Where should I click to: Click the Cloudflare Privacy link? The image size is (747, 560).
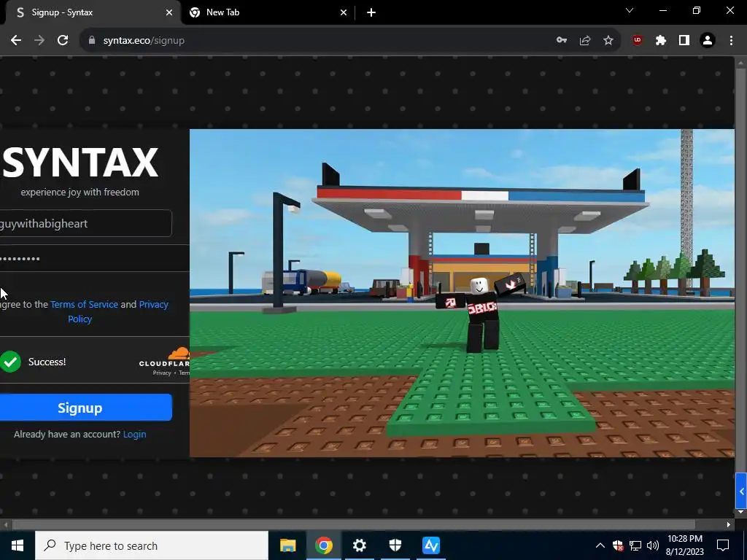pyautogui.click(x=162, y=373)
